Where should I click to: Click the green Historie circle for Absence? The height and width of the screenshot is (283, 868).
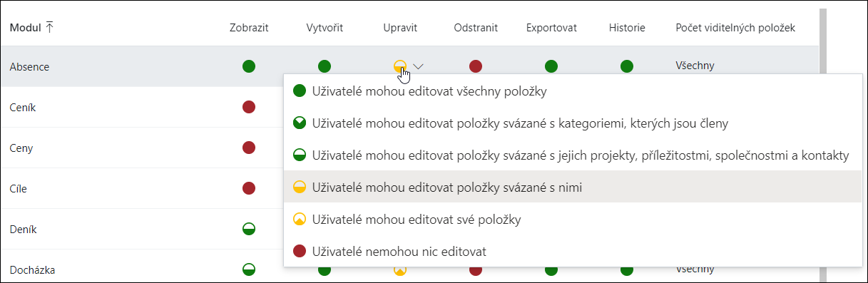(x=627, y=66)
